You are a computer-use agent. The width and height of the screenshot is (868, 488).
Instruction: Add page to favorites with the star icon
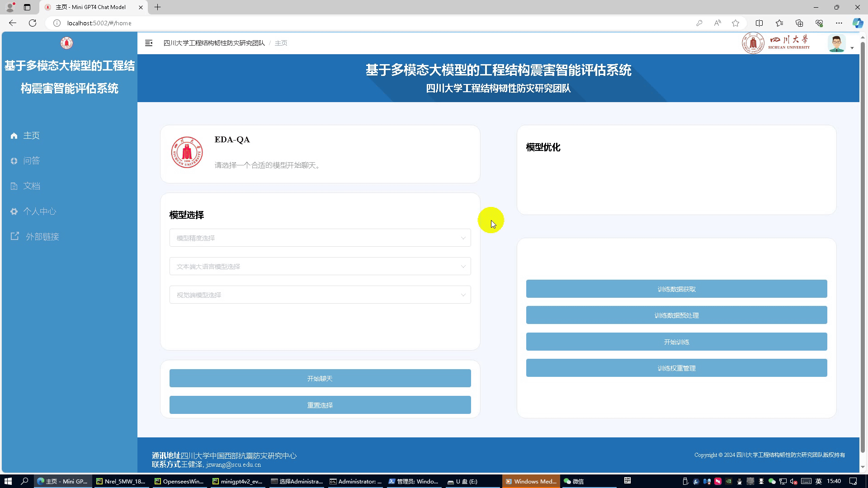click(x=736, y=23)
